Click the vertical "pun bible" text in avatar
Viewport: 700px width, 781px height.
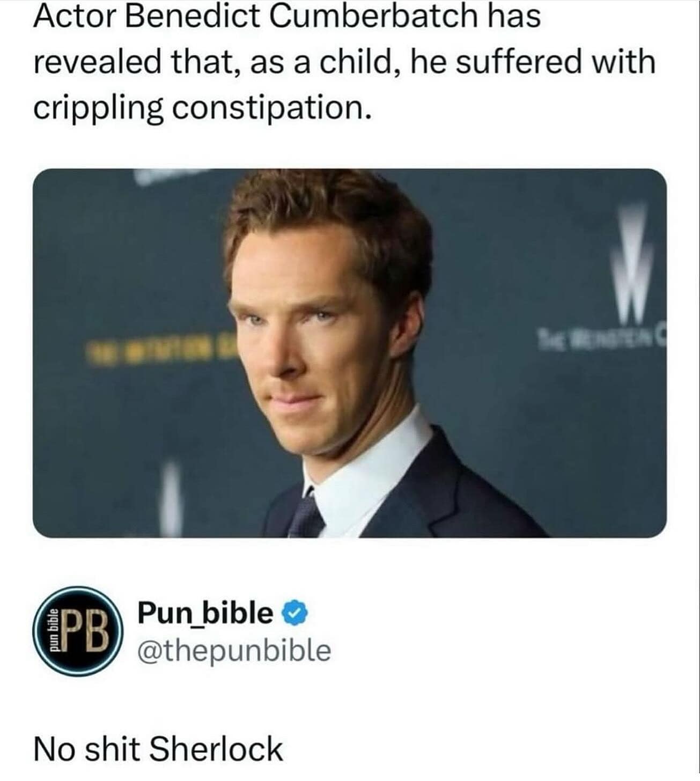click(x=53, y=631)
